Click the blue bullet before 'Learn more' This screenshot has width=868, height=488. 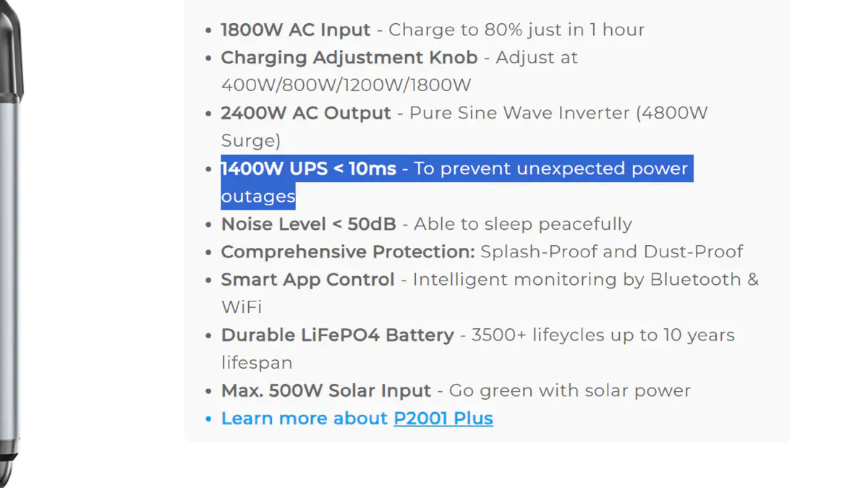[x=208, y=419]
